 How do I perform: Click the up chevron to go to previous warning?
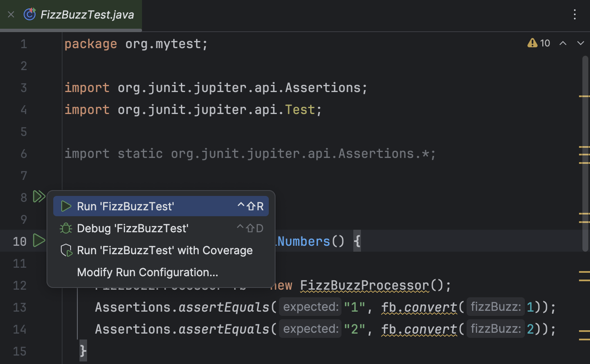[563, 43]
